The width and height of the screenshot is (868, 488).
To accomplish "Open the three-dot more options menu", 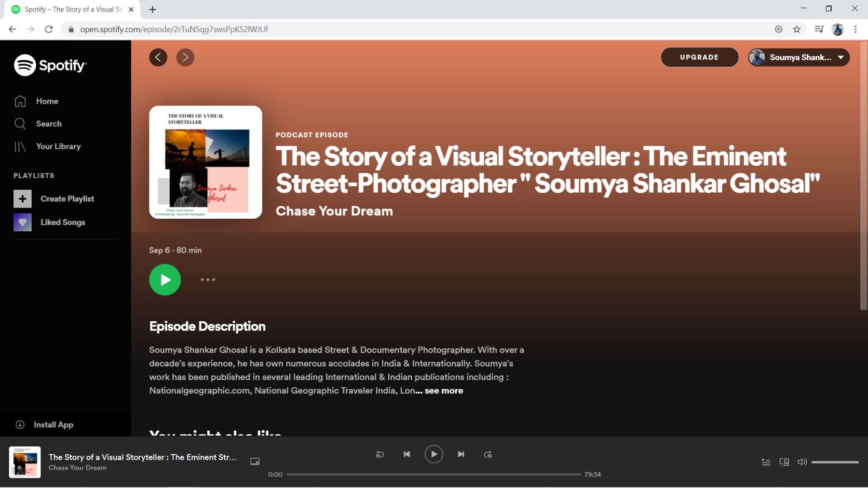I will click(208, 280).
